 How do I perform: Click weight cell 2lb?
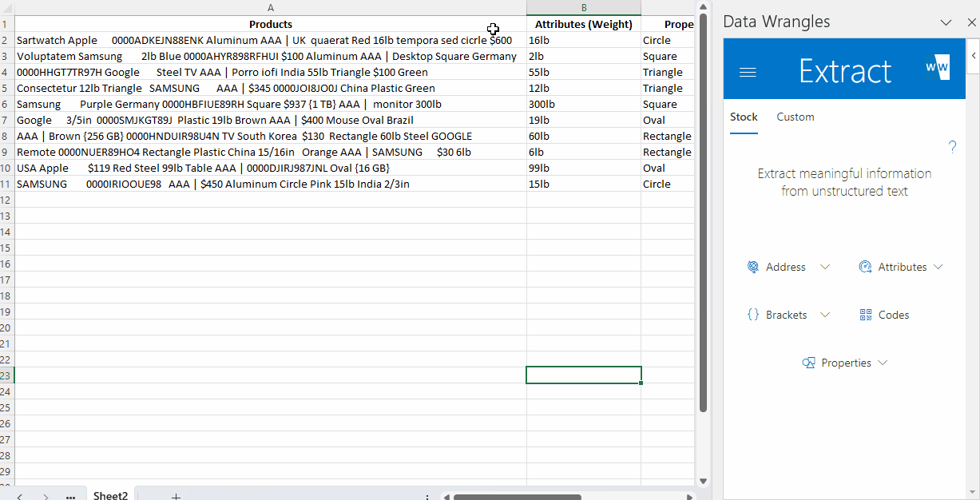(584, 56)
